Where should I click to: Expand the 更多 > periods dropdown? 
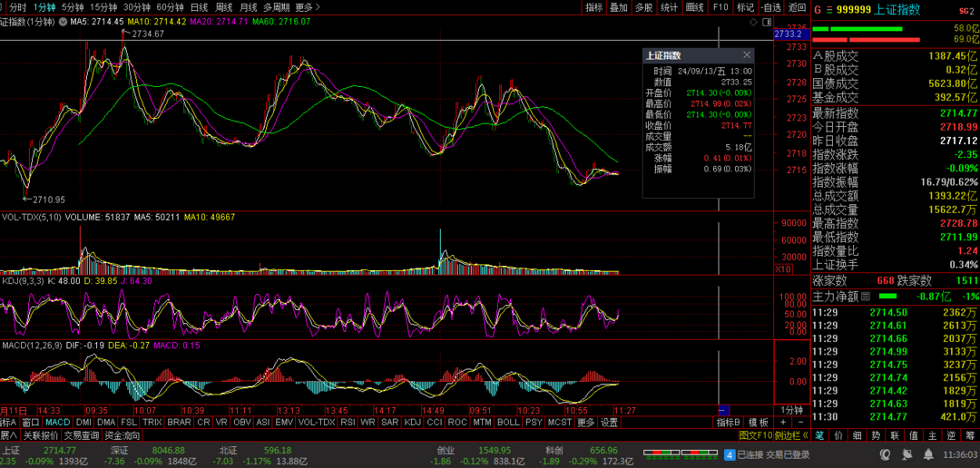pyautogui.click(x=308, y=7)
